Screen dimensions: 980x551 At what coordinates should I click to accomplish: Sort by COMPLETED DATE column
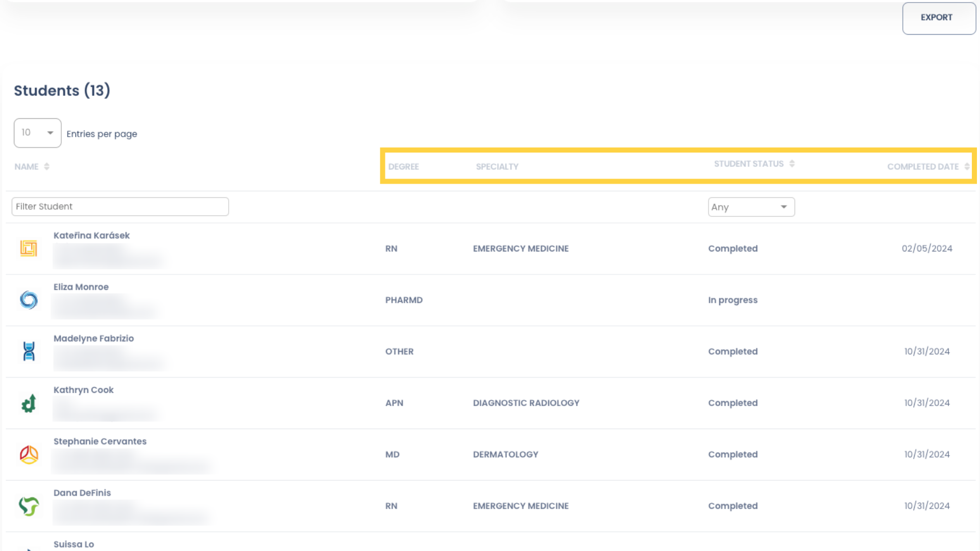(x=928, y=166)
